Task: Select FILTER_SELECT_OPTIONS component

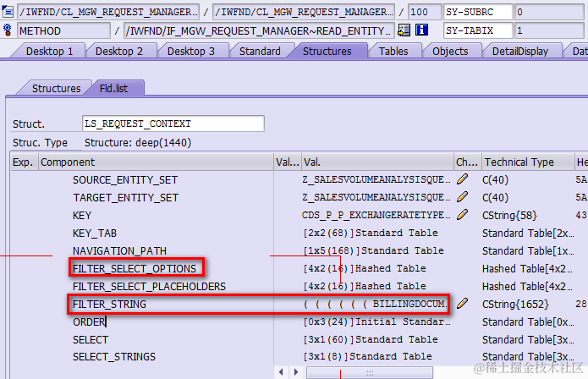Action: click(135, 268)
